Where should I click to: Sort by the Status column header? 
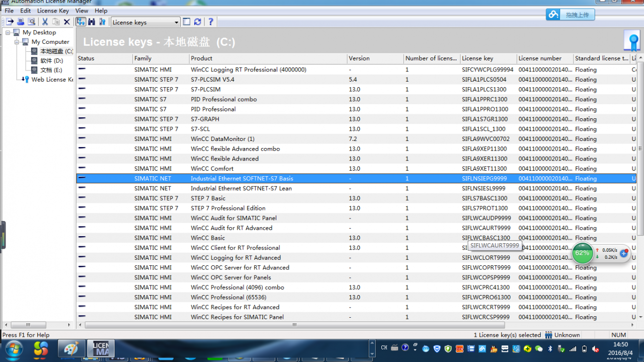(104, 58)
